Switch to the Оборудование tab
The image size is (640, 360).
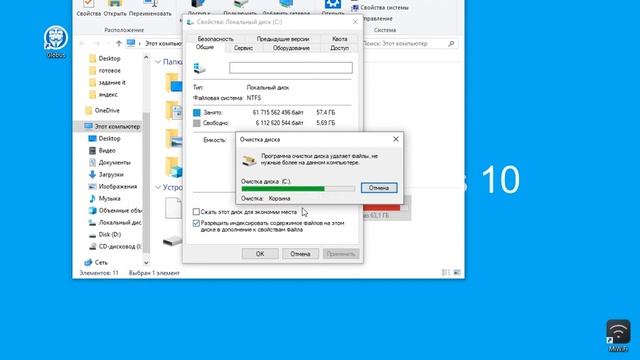click(x=291, y=48)
